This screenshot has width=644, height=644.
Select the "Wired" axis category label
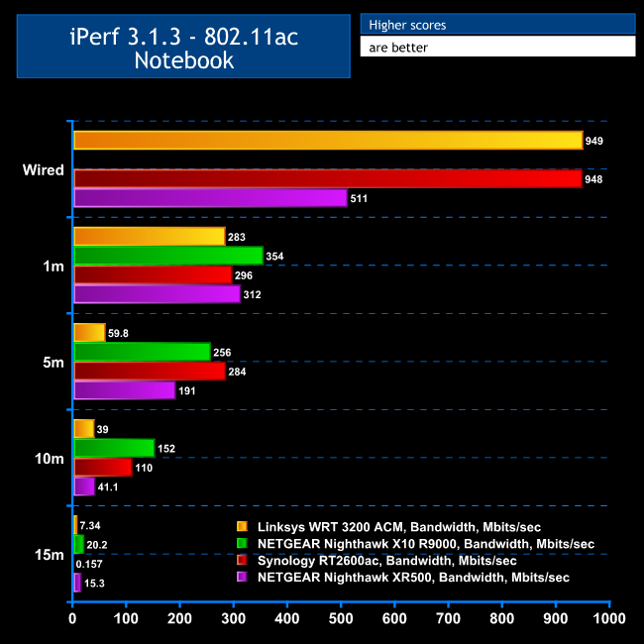pos(44,169)
